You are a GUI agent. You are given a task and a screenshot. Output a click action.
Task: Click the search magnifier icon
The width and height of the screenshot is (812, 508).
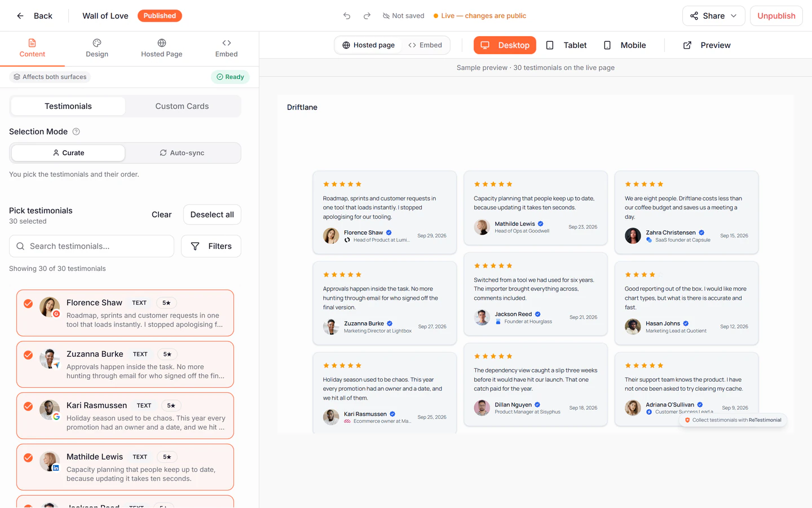[x=20, y=246]
